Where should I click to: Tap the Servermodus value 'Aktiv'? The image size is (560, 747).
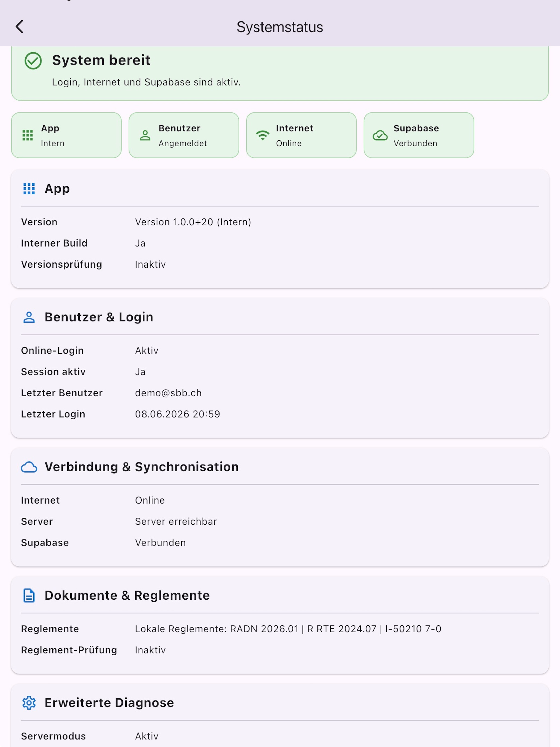coord(147,736)
